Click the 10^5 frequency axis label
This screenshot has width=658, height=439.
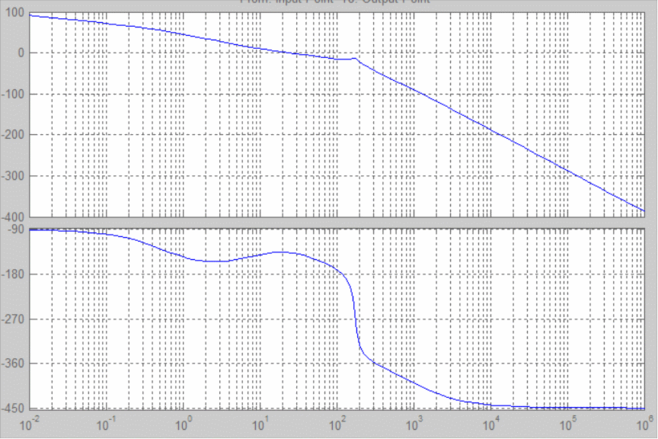pyautogui.click(x=568, y=424)
